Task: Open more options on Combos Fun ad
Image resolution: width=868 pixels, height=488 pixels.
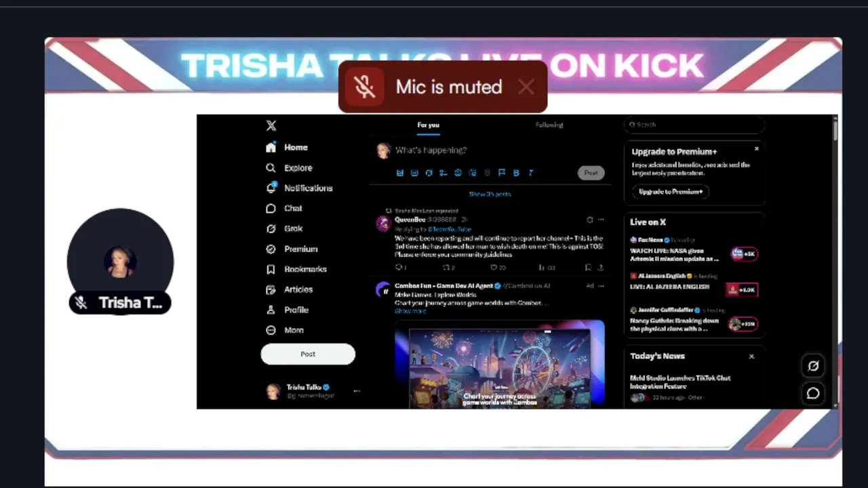Action: pyautogui.click(x=601, y=286)
